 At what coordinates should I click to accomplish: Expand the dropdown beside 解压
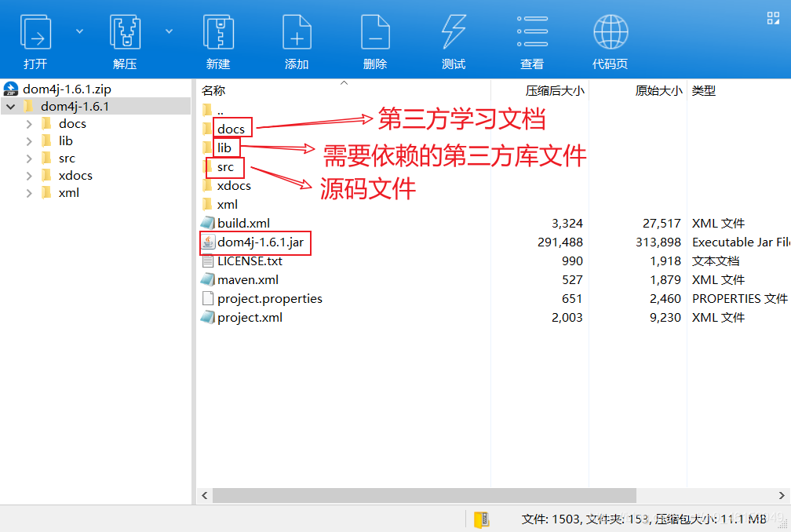(169, 30)
